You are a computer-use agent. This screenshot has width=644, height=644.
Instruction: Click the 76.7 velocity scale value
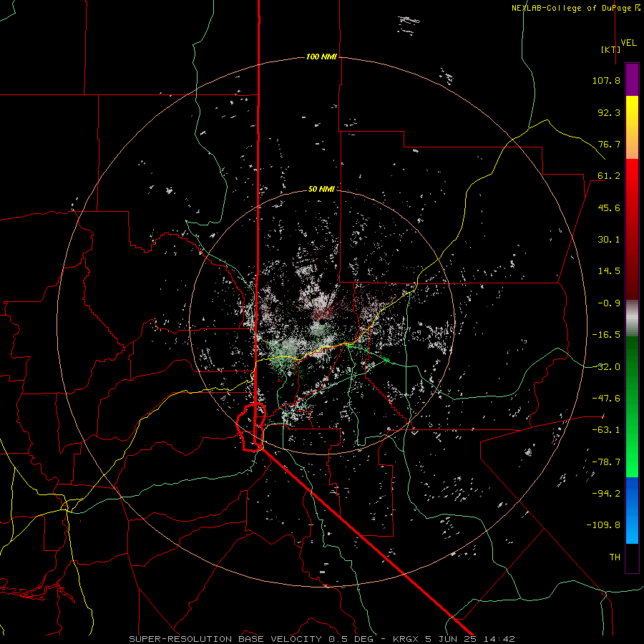609,144
